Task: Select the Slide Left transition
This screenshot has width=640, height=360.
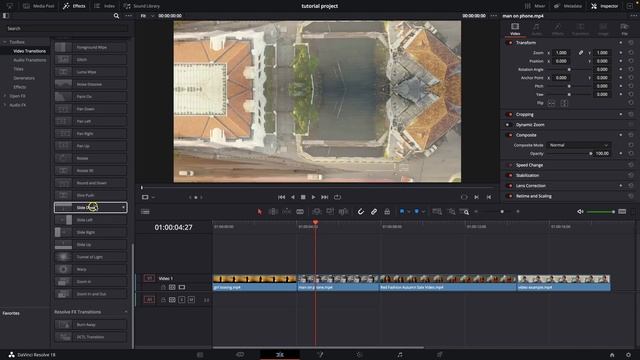Action: click(90, 220)
